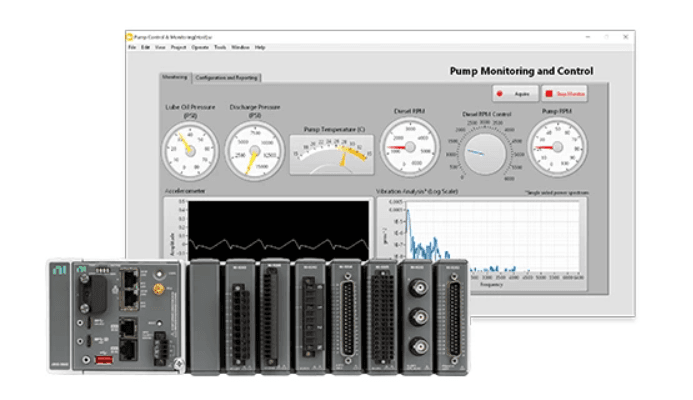Viewport: 693px width, 400px height.
Task: Open the Tools menu
Action: (220, 47)
